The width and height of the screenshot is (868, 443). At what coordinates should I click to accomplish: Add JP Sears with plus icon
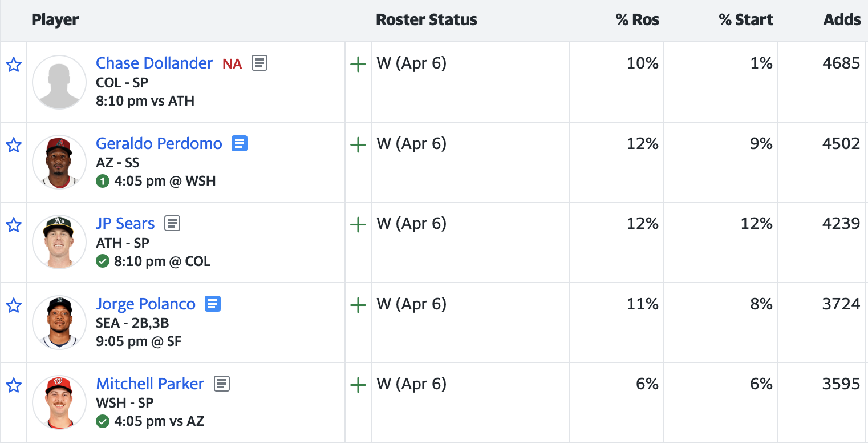(358, 225)
